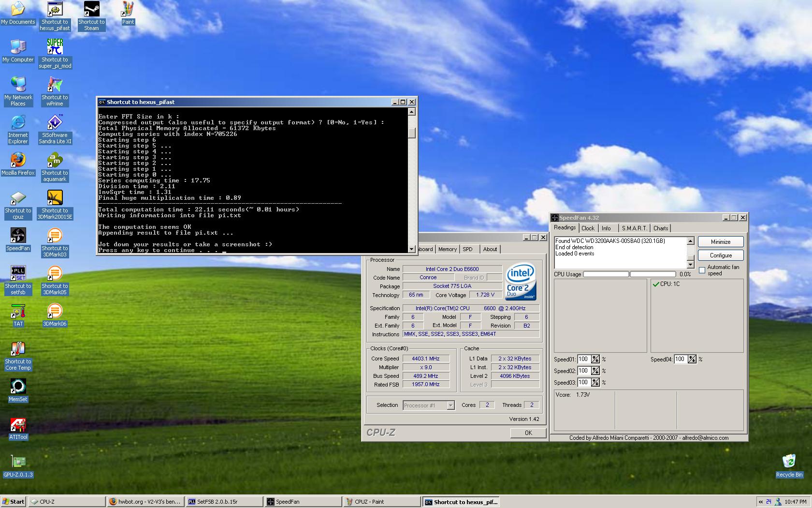Open the Recycle Bin icon
Screen dimensions: 812x508
789,466
